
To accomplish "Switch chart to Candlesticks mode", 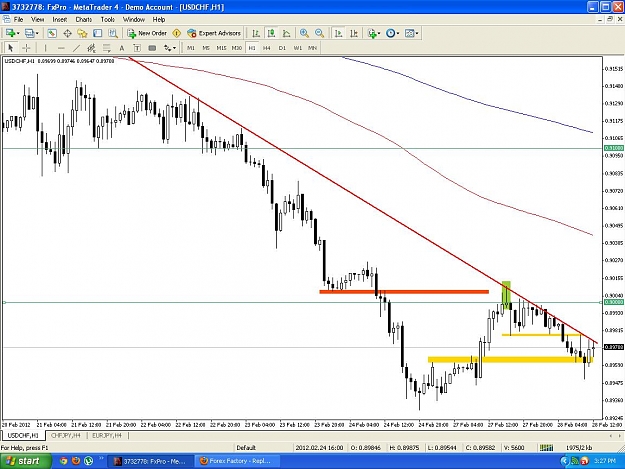I will click(271, 33).
